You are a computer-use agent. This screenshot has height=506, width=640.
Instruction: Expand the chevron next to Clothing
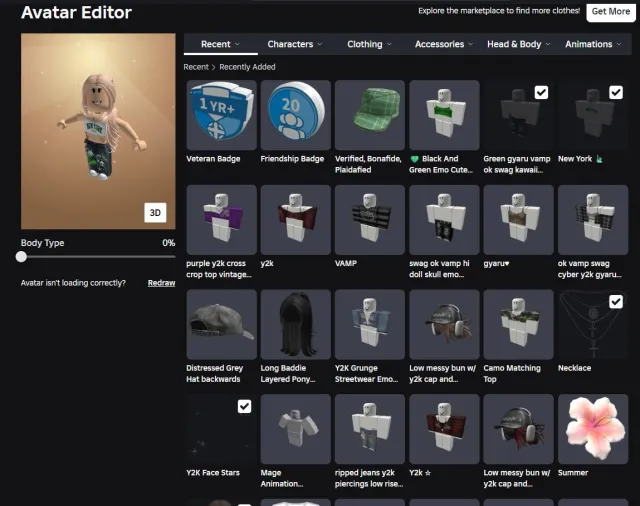[389, 44]
